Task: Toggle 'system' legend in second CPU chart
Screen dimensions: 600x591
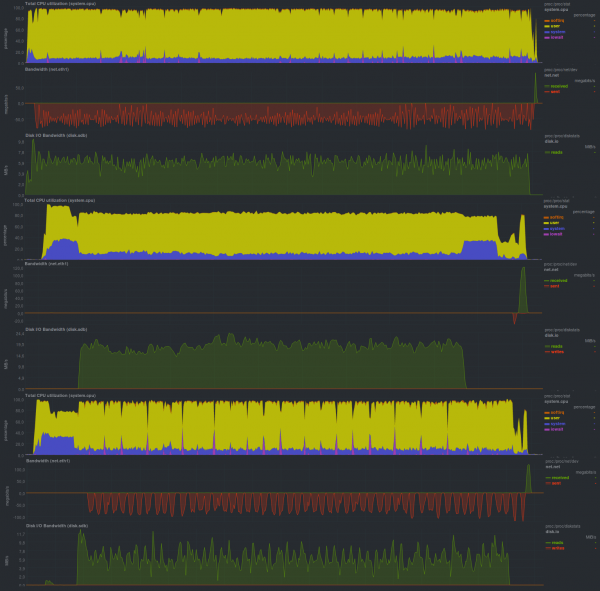Action: tap(555, 227)
